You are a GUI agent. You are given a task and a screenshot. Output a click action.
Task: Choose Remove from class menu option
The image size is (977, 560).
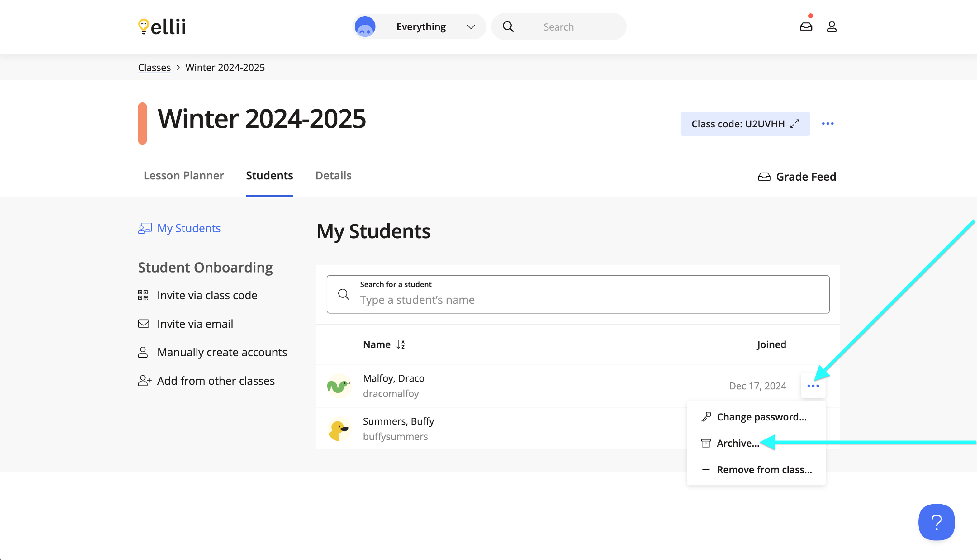point(764,469)
